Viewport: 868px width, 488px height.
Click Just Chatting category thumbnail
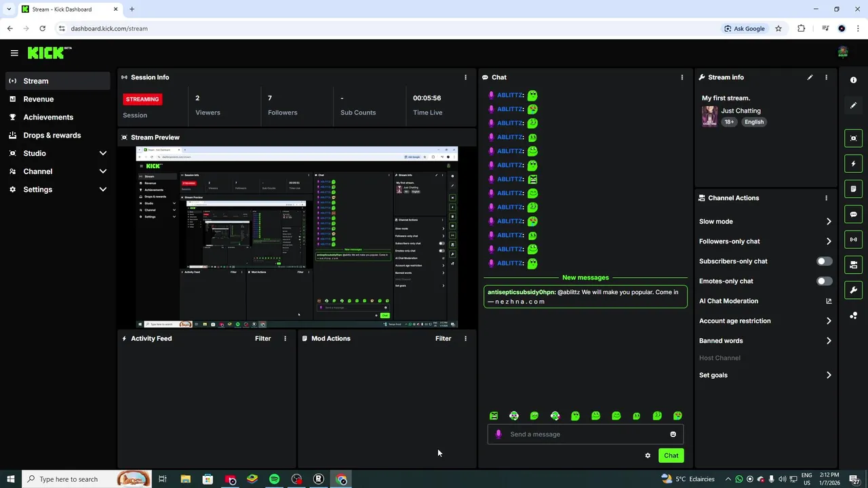tap(709, 116)
